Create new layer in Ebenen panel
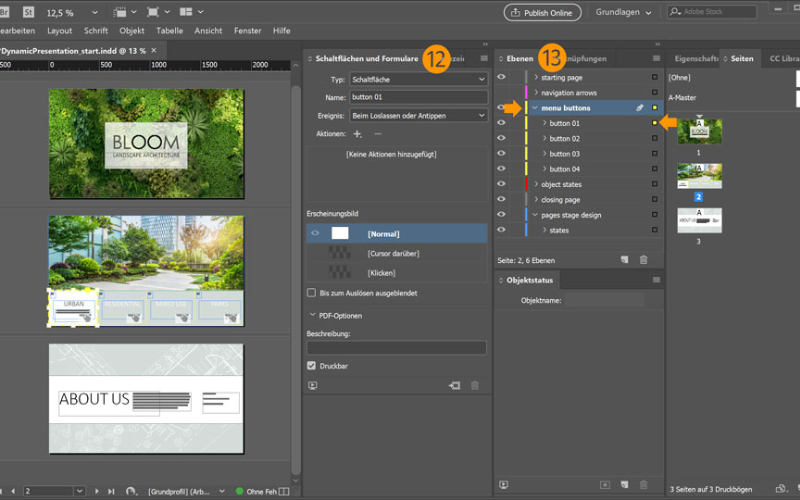Image resolution: width=800 pixels, height=500 pixels. 624,259
